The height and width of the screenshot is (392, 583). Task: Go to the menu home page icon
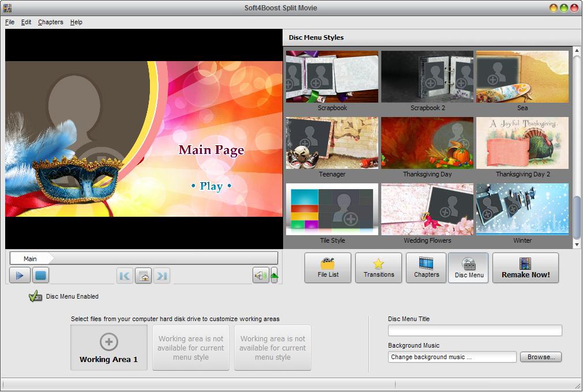[144, 276]
